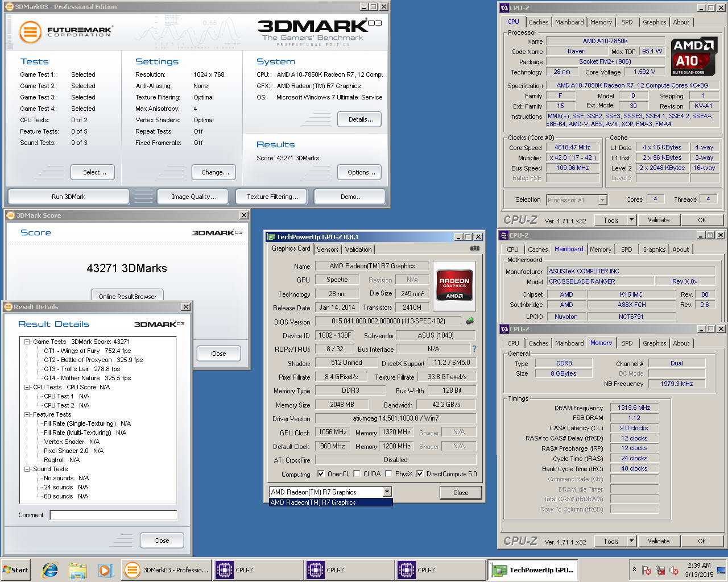Collapse the Sound Tests tree node
Viewport: 728px width, 582px height.
click(27, 469)
